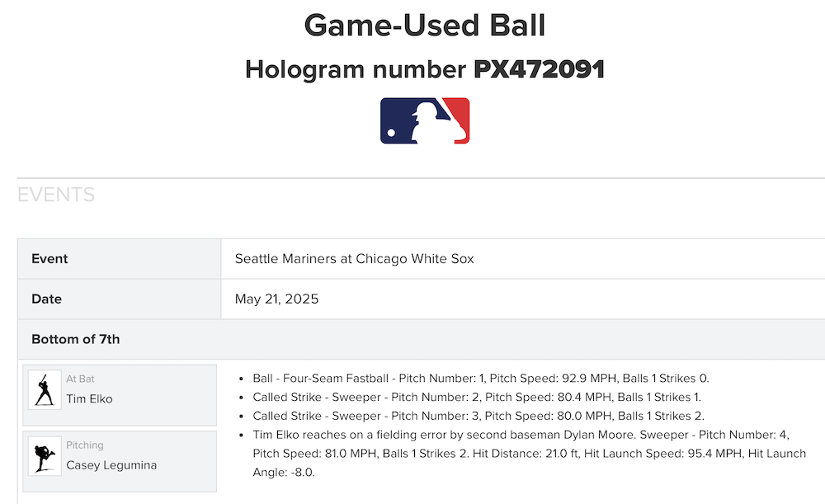Click the Bottom of 7th header
The image size is (825, 504).
[75, 339]
